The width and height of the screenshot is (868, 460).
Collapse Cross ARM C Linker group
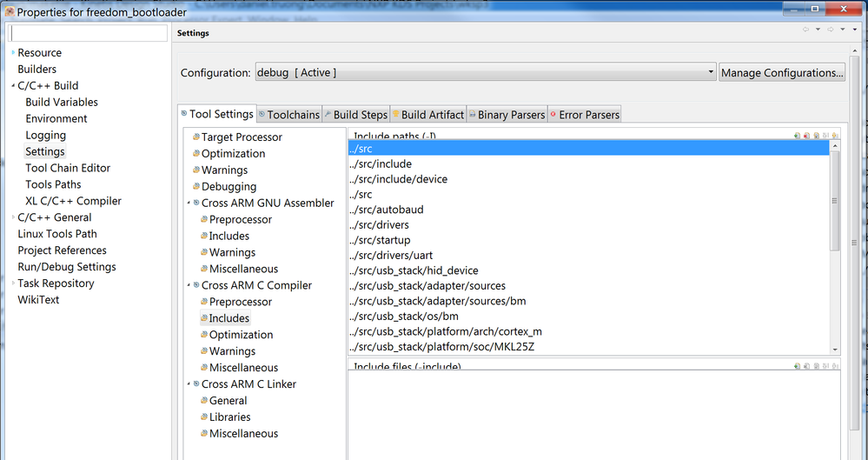click(189, 384)
